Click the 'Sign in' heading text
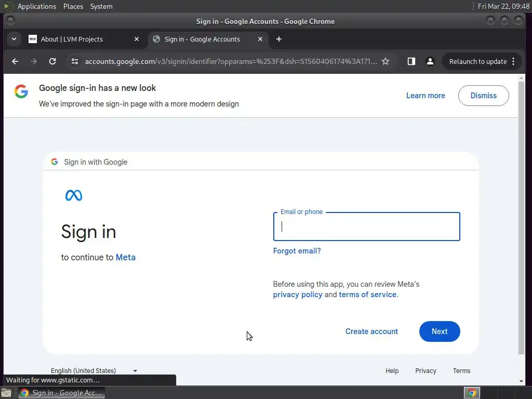 click(88, 232)
